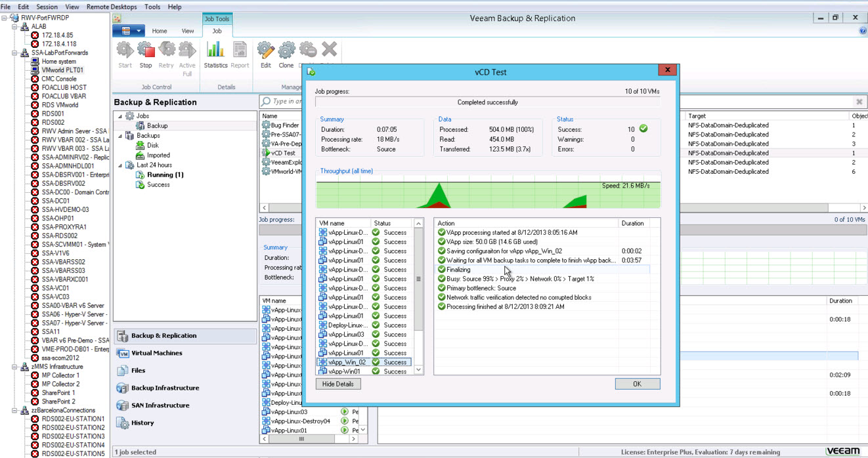
Task: Switch to the Virtual Machines view
Action: click(185, 353)
